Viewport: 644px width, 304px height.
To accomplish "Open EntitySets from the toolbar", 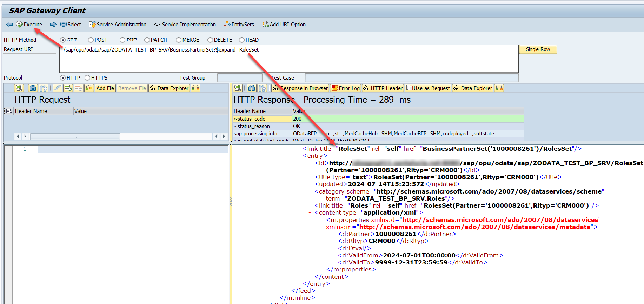I will point(239,25).
